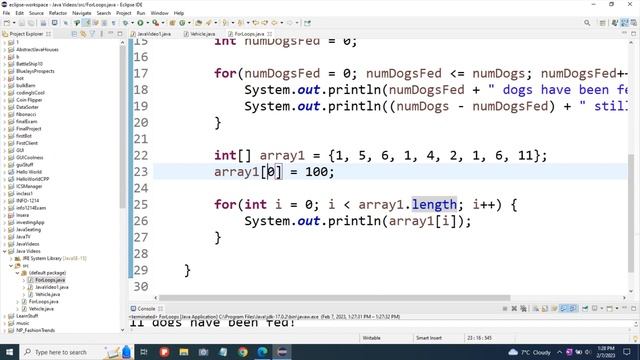Viewport: 640px width, 360px height.
Task: Expand the JRE System Library node
Action: [11, 258]
